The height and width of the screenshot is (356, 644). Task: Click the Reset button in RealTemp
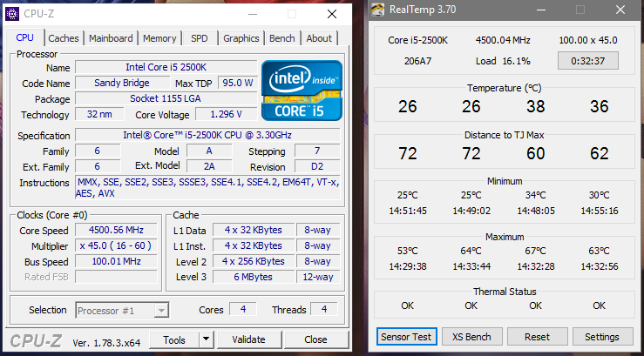coord(537,337)
